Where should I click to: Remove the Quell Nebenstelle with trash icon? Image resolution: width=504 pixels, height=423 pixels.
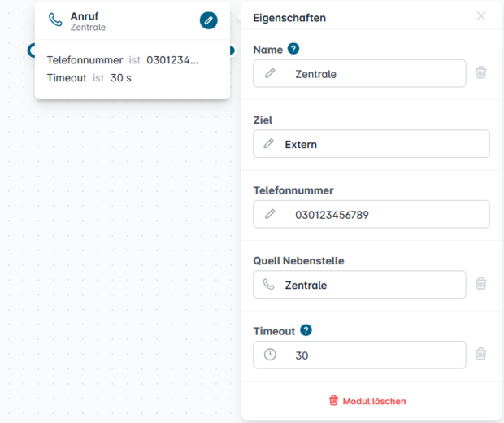click(x=481, y=284)
